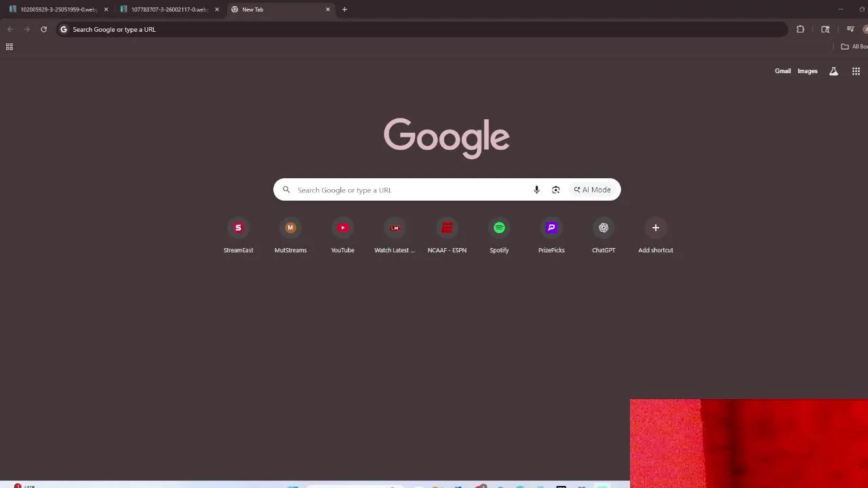This screenshot has height=488, width=868.
Task: Start voice search with the microphone icon
Action: point(536,190)
